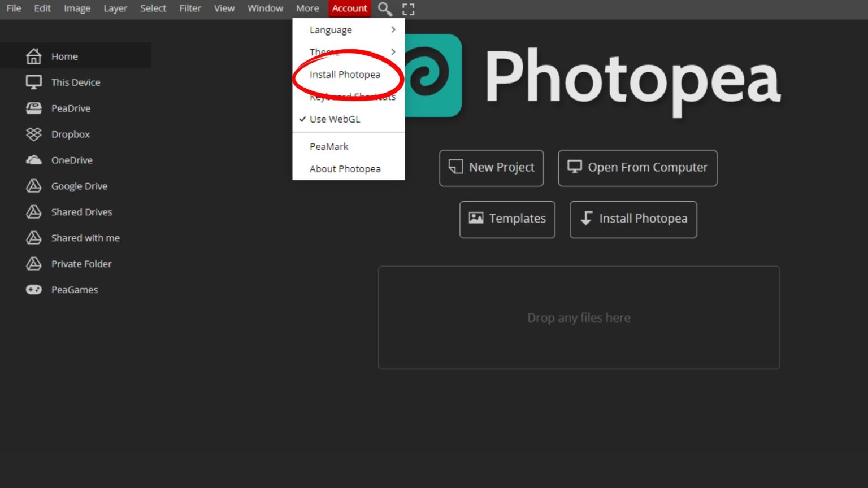Open the Account menu
868x488 pixels.
[349, 8]
